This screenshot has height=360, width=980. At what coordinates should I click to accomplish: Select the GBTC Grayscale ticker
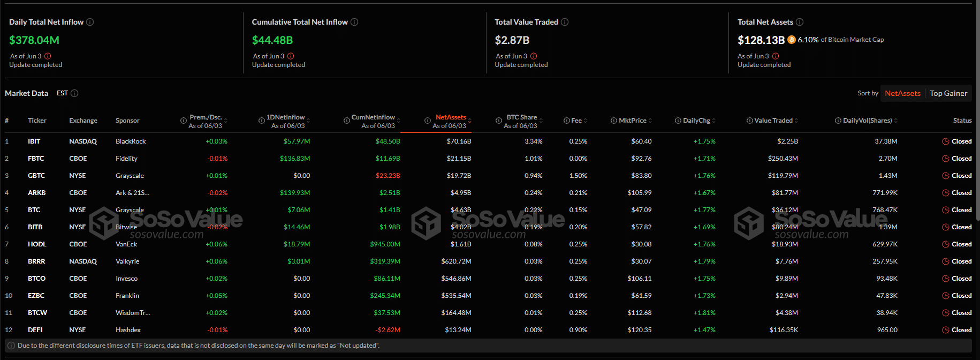coord(36,176)
